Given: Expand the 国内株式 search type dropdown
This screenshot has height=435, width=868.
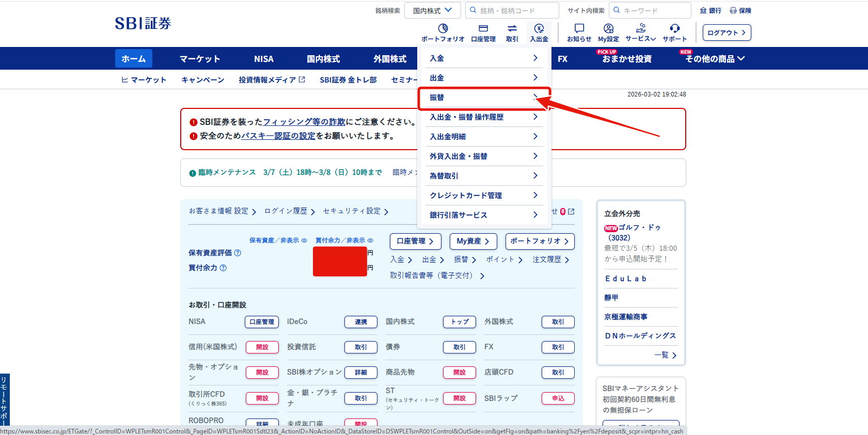Looking at the screenshot, I should [x=433, y=10].
